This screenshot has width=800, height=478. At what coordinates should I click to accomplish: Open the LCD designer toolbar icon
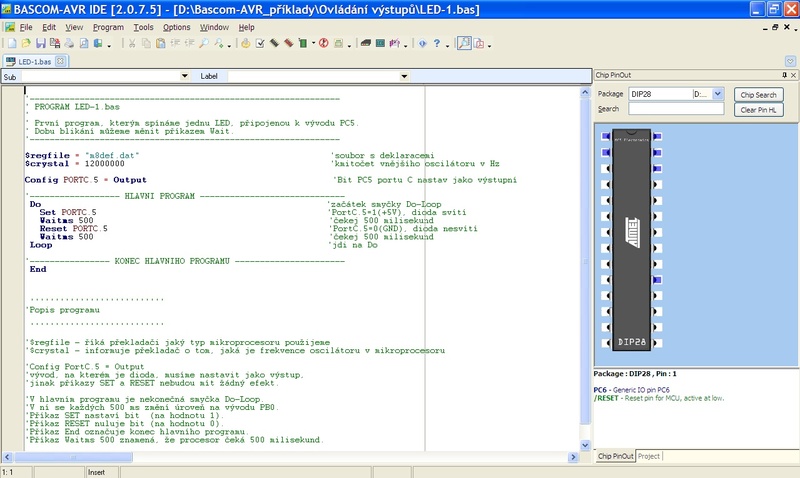point(380,43)
